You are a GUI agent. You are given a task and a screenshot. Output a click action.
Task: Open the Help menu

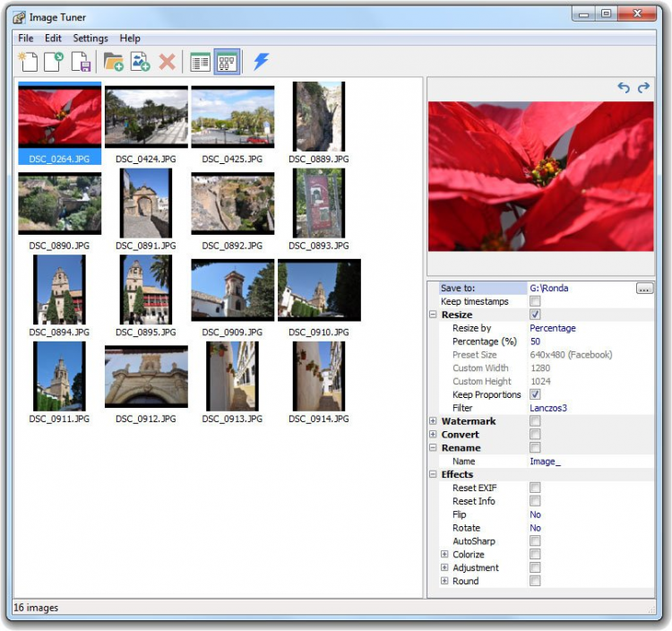pyautogui.click(x=130, y=39)
